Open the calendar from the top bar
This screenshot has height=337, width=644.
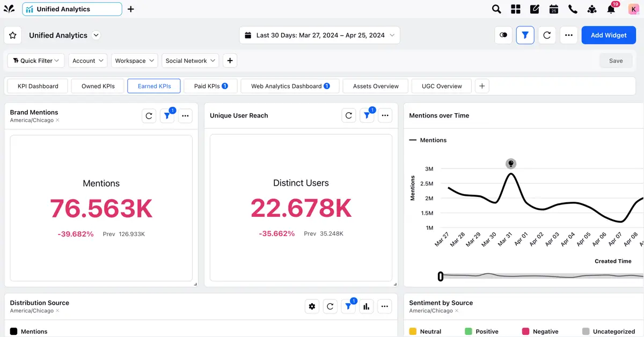click(553, 9)
